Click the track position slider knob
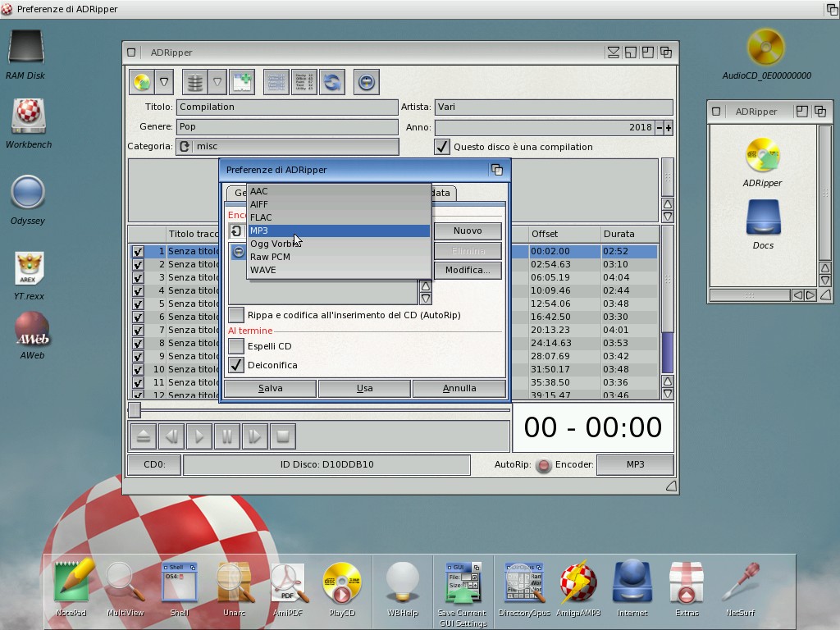This screenshot has width=840, height=630. 135,409
